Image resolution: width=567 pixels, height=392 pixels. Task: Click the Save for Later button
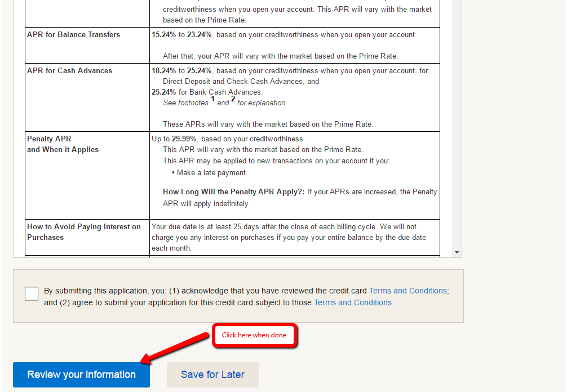click(x=212, y=375)
